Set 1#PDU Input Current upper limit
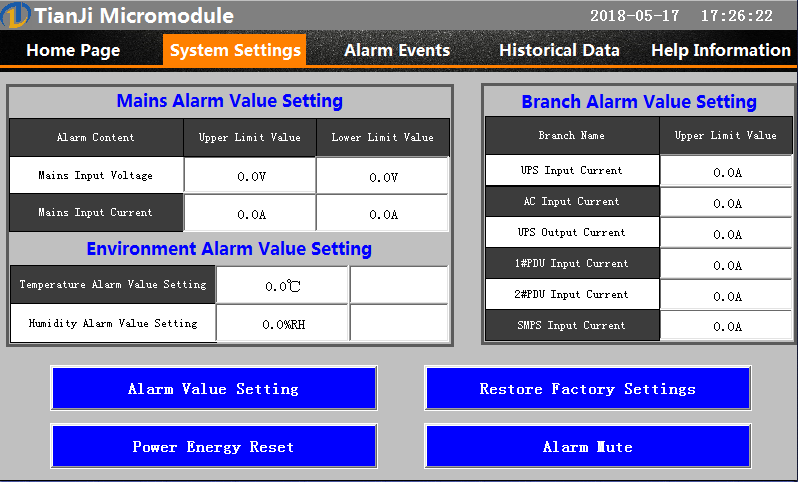The width and height of the screenshot is (798, 482). pyautogui.click(x=726, y=264)
